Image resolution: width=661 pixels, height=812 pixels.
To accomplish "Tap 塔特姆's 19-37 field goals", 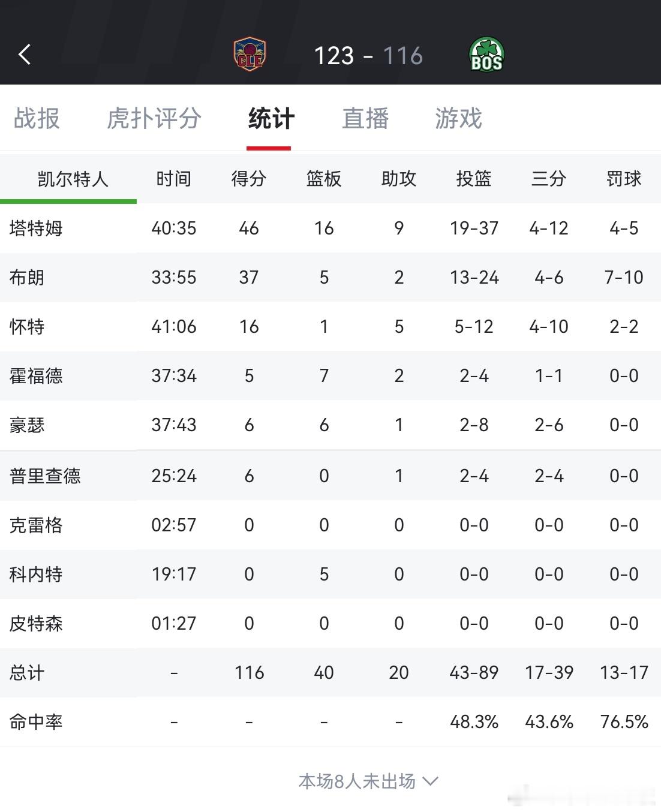I will click(x=474, y=228).
